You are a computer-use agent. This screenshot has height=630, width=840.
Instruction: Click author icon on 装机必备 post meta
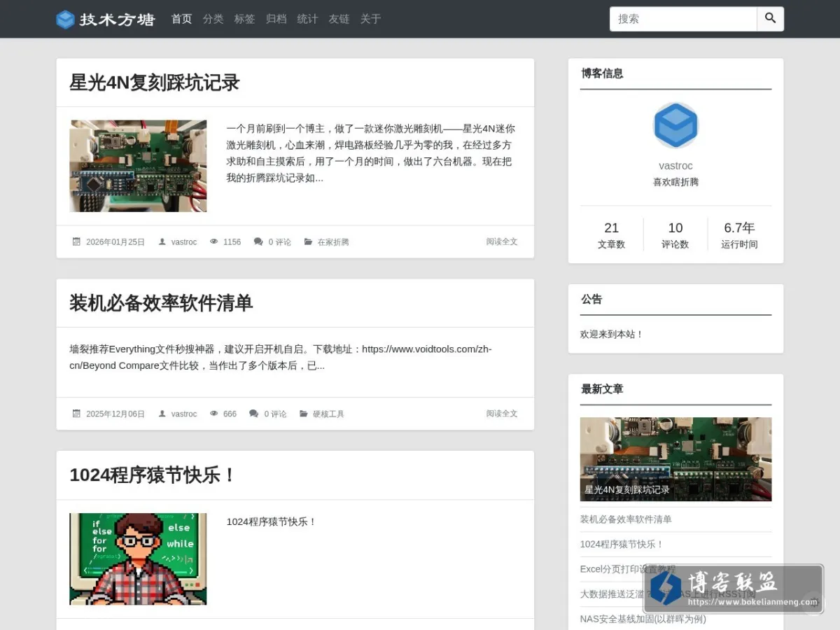point(162,414)
